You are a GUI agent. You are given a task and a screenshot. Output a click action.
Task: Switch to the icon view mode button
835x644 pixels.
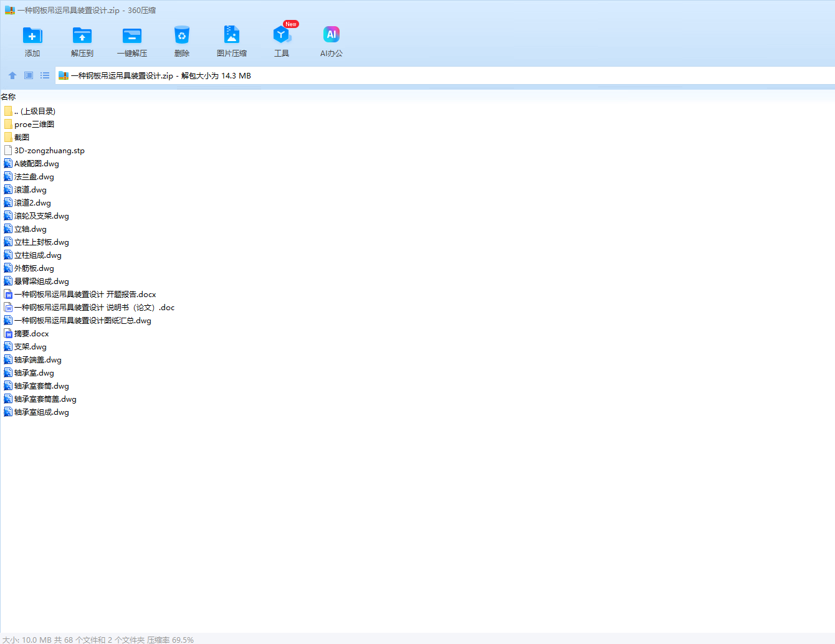(29, 75)
